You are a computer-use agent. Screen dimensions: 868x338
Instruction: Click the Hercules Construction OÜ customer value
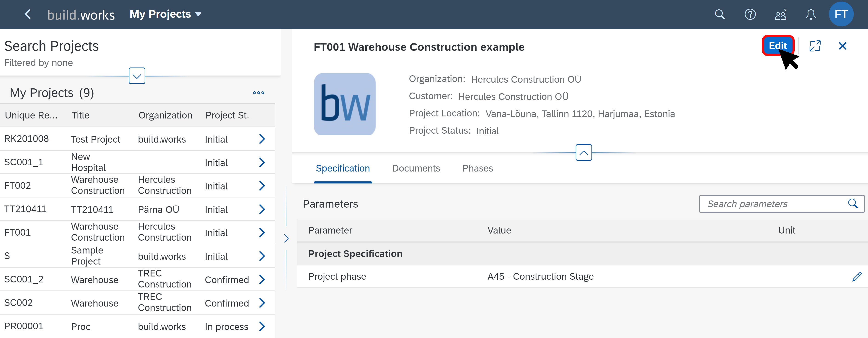click(x=513, y=97)
